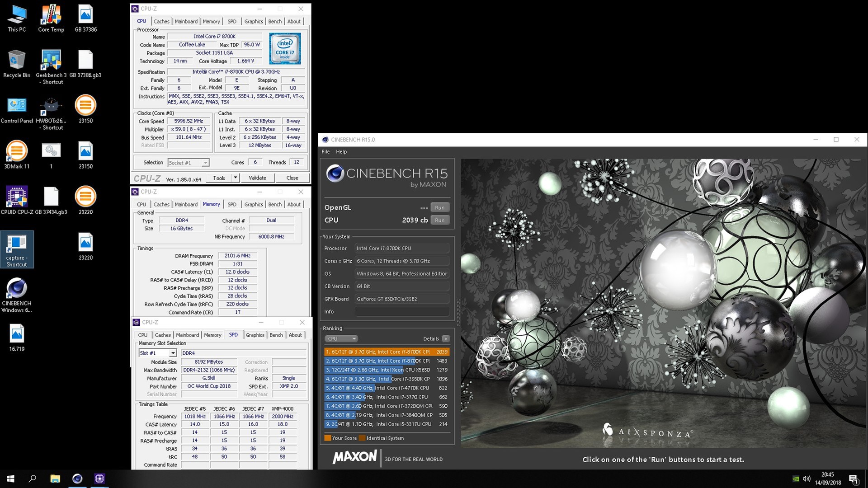Screen dimensions: 868x488
Task: Open the CINEBENCH Windows 64 desktop icon
Action: point(17,295)
